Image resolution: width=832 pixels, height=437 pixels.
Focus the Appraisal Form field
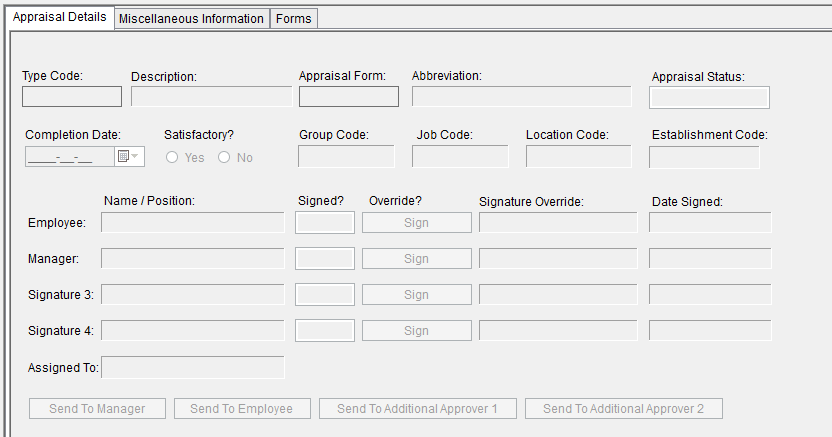[348, 97]
